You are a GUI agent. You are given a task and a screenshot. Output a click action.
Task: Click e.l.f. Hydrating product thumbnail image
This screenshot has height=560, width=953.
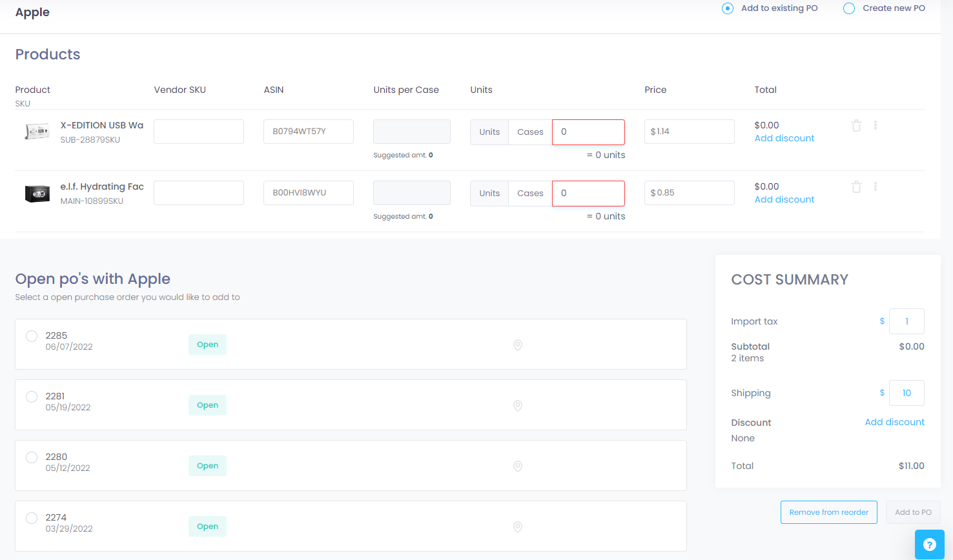(37, 193)
